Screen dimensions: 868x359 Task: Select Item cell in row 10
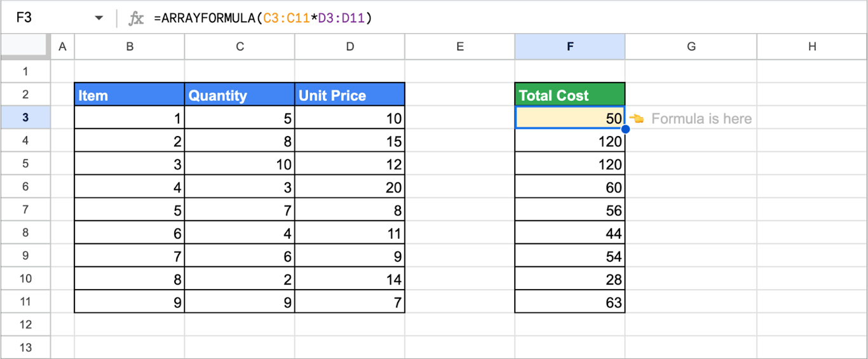(x=130, y=278)
